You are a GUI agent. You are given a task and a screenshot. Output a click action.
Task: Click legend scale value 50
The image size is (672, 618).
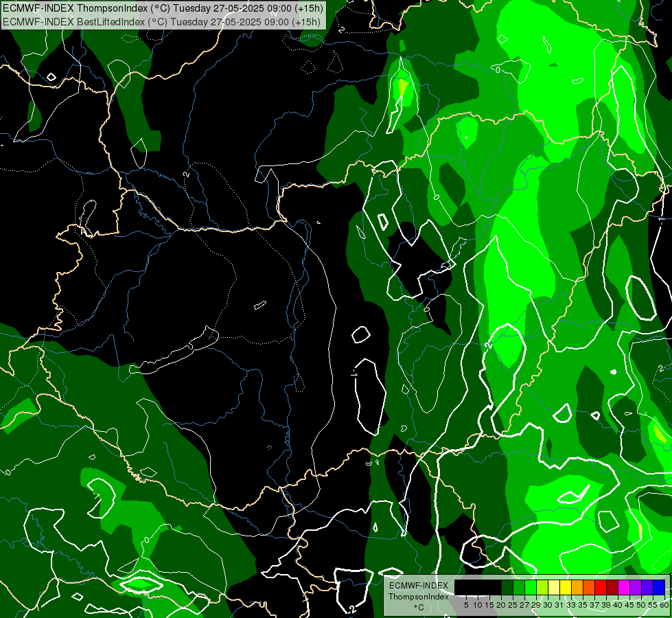click(x=641, y=605)
